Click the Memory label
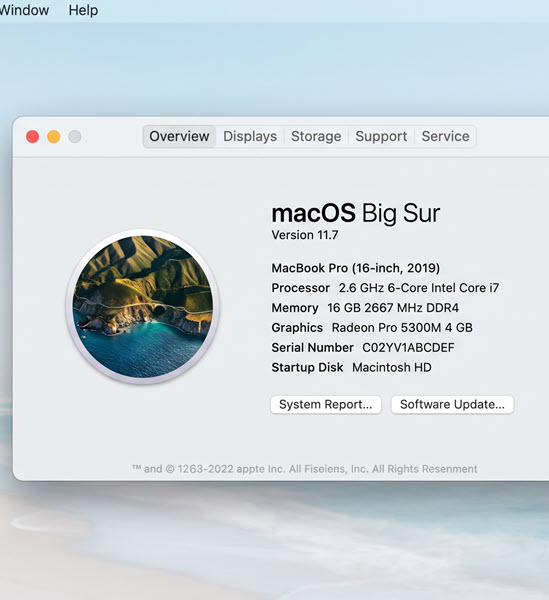Viewport: 549px width, 600px height. click(x=295, y=308)
